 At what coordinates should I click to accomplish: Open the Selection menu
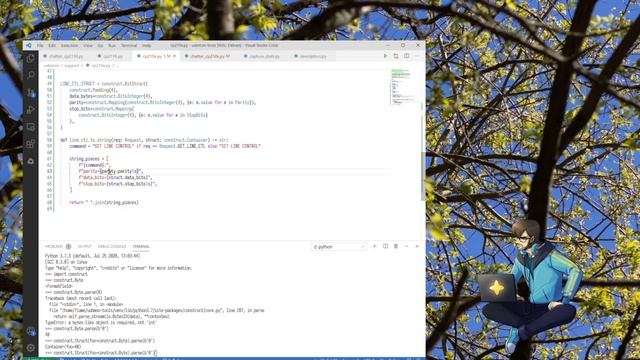click(69, 46)
